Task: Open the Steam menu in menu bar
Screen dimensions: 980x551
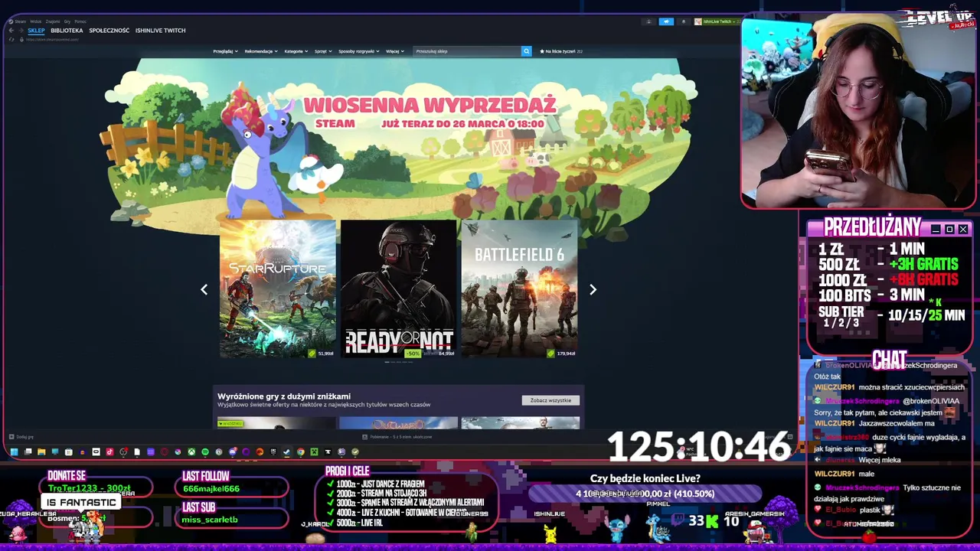Action: (x=21, y=21)
